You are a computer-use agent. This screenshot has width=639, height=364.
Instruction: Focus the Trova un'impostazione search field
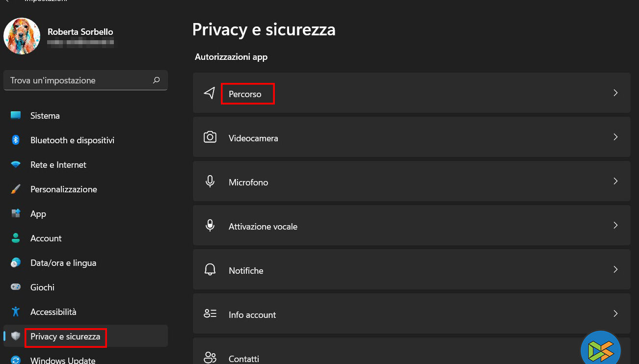79,80
